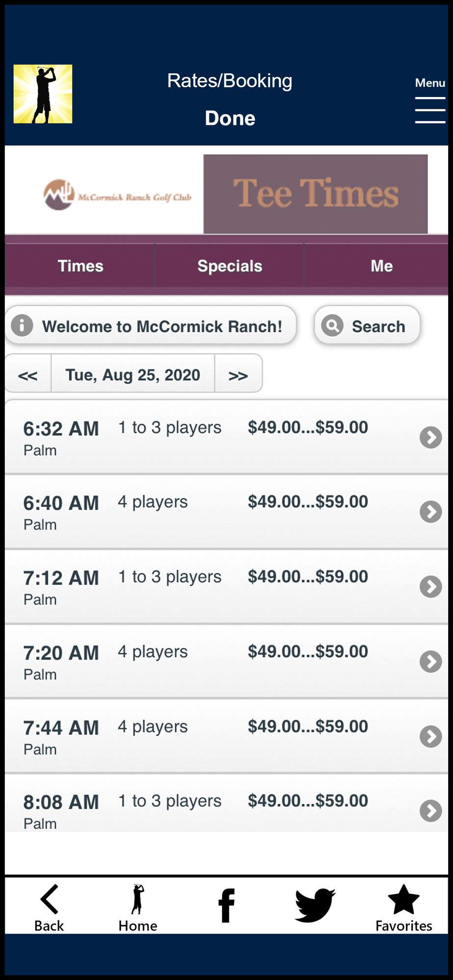This screenshot has height=980, width=453.
Task: Open the Tue, Aug 25, 2020 date picker
Action: click(133, 375)
